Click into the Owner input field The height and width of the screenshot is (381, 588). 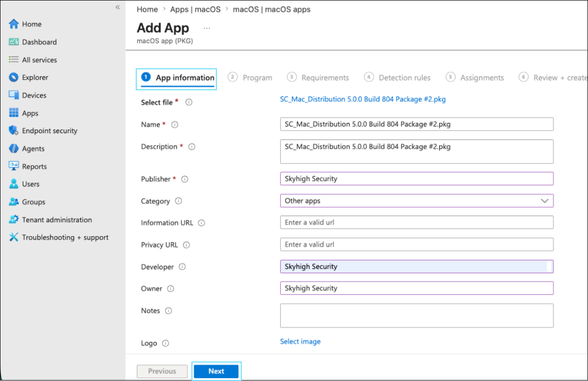(x=417, y=288)
